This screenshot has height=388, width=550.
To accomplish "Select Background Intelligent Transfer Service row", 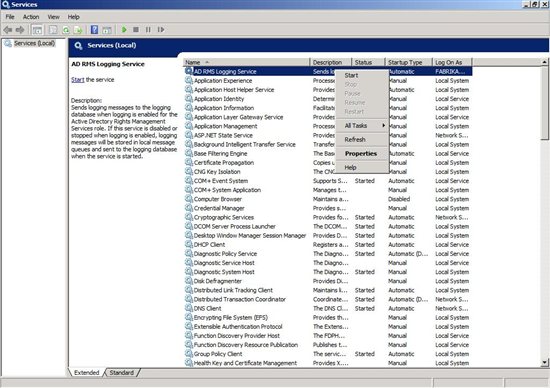I will pos(328,144).
